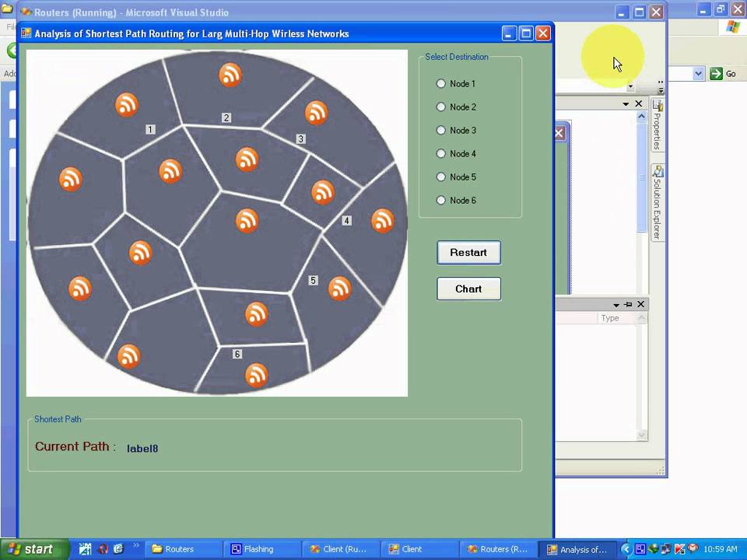Image resolution: width=747 pixels, height=560 pixels.
Task: Switch to Client taskbar item
Action: [x=420, y=550]
